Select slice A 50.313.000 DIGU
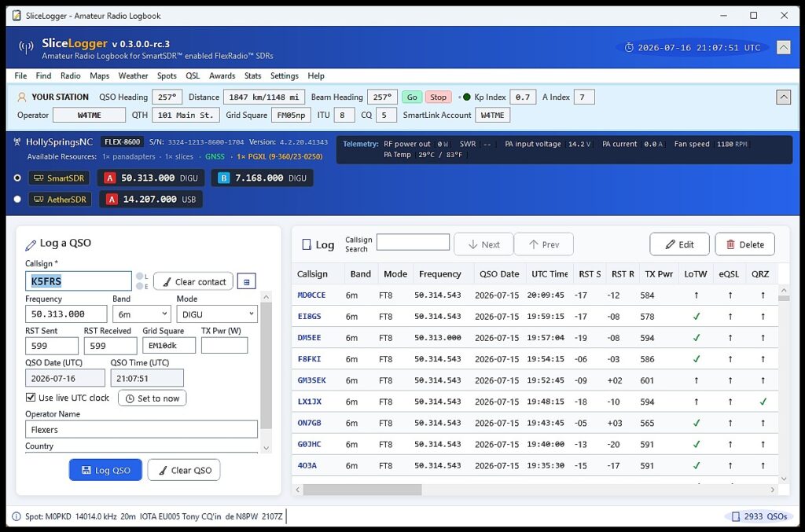805x532 pixels. 151,178
